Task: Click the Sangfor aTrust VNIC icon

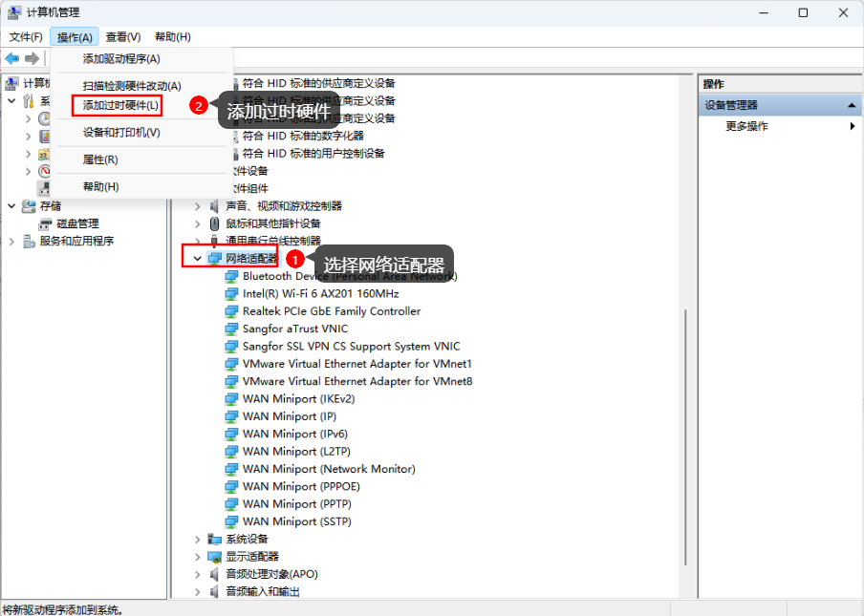Action: [231, 329]
